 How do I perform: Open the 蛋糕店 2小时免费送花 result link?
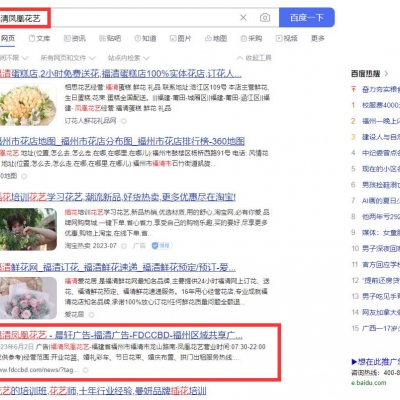121,73
